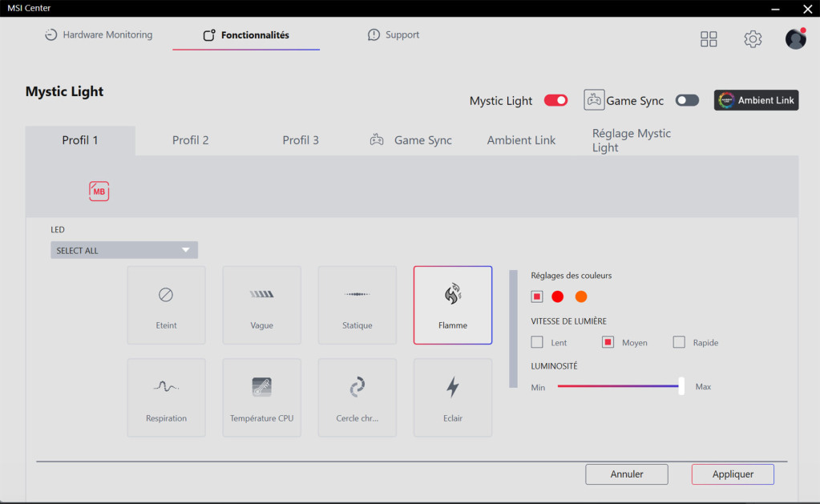
Task: Choose the Eclair lighting effect
Action: (x=453, y=398)
